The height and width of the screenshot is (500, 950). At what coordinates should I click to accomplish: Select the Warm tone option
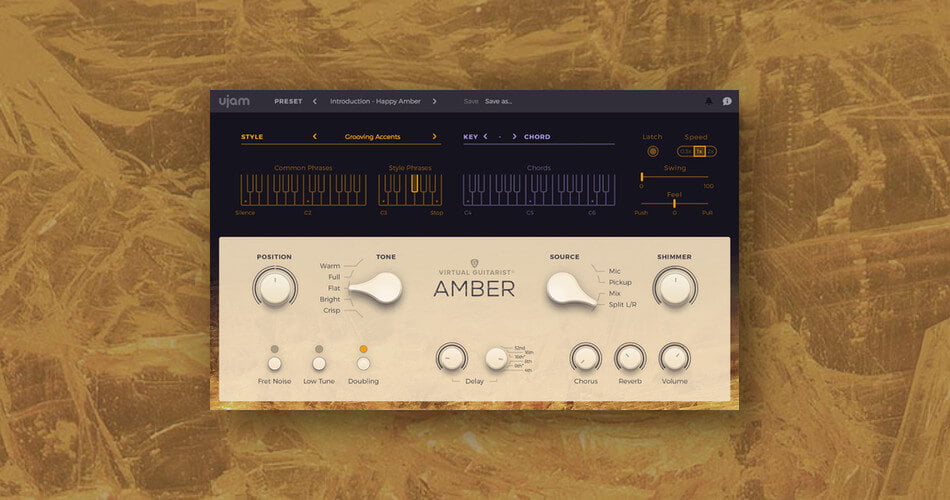(330, 266)
